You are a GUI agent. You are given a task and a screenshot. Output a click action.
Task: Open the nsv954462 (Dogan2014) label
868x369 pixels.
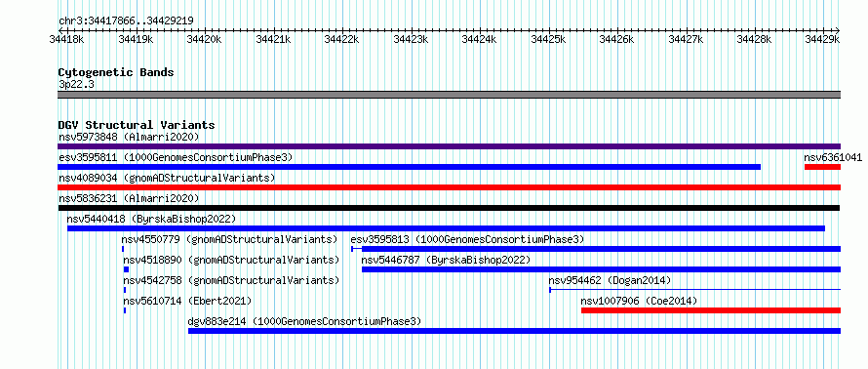pos(610,280)
